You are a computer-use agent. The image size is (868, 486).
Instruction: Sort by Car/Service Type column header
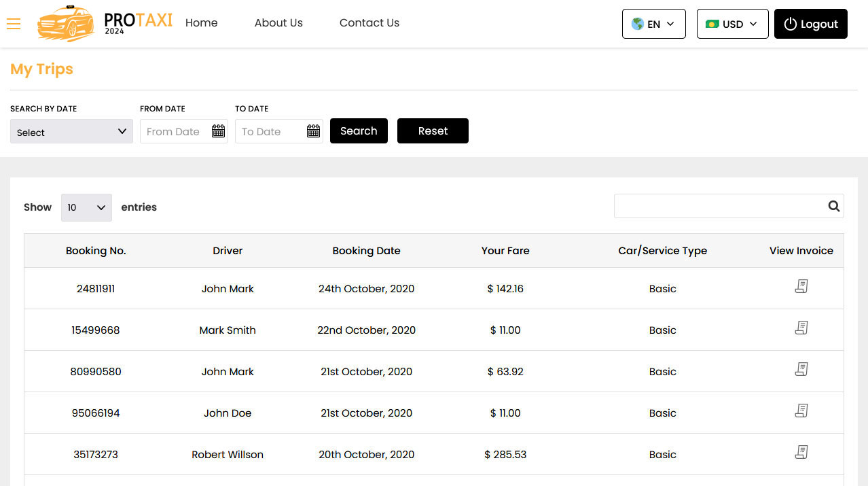[x=663, y=251]
